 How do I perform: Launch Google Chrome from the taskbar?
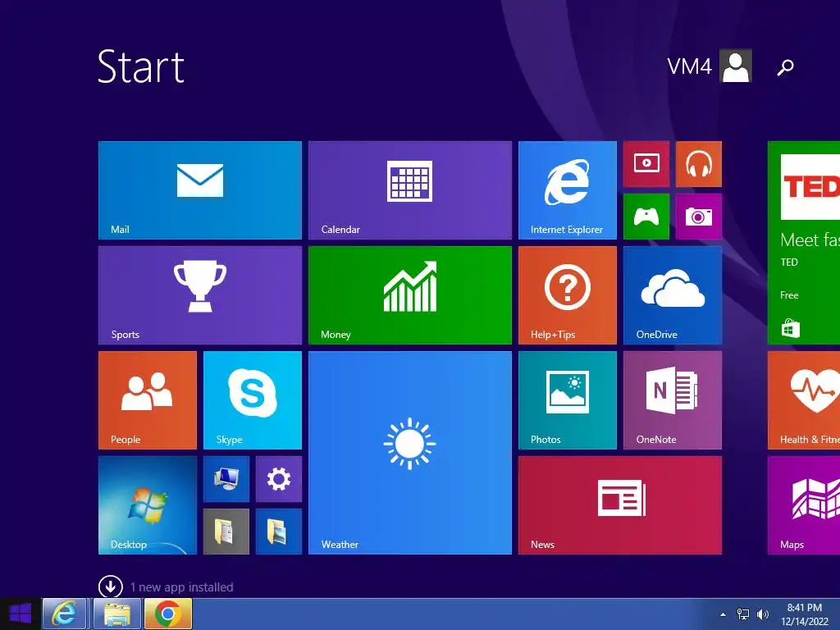tap(167, 614)
